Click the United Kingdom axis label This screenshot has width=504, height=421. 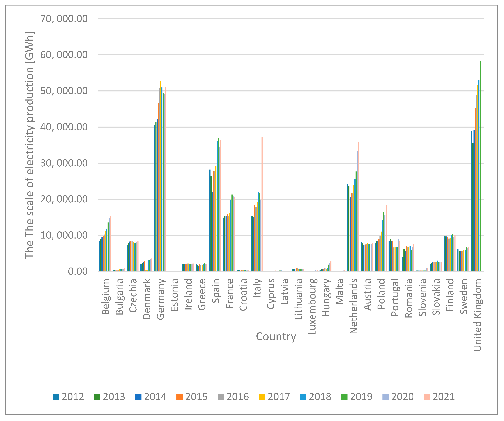point(477,315)
